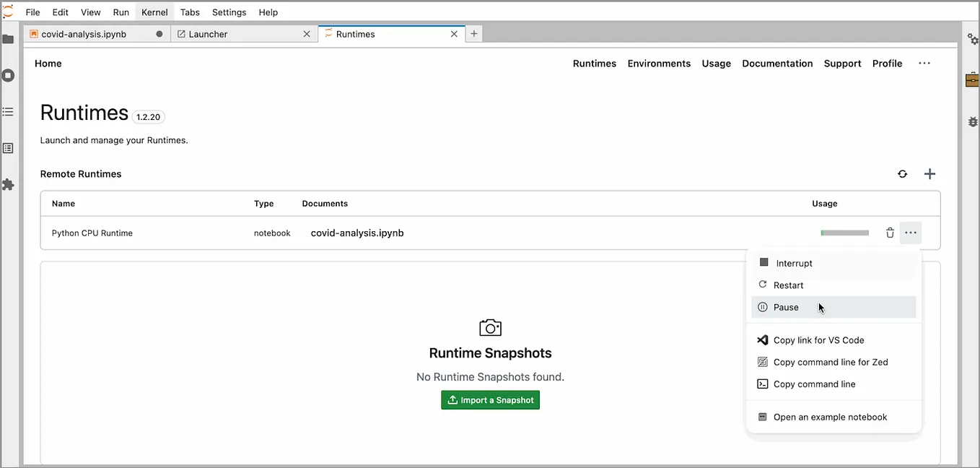Refresh the Remote Runtimes list
The height and width of the screenshot is (468, 980).
point(902,173)
